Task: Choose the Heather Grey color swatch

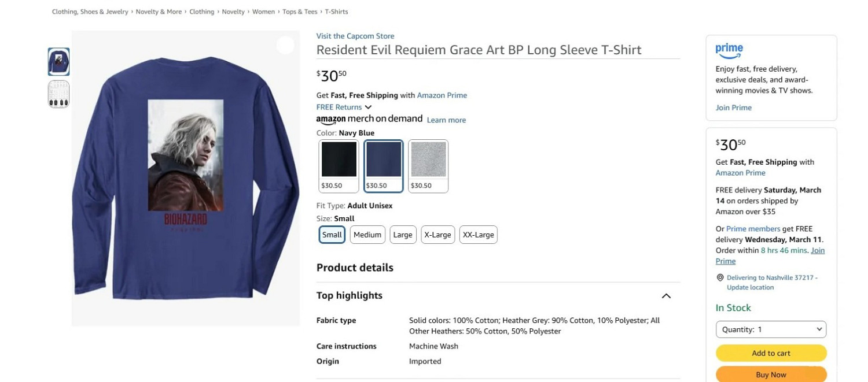Action: (428, 166)
